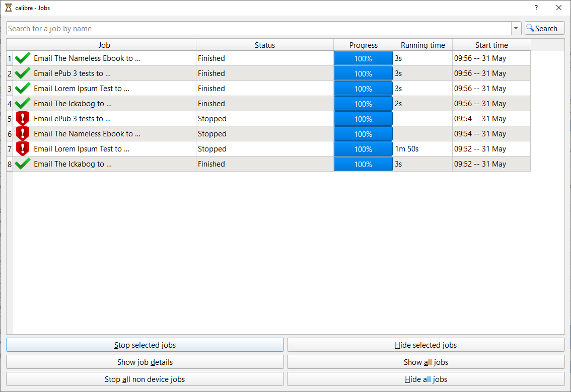The image size is (571, 392).
Task: Click the green checkmark icon in row 4
Action: point(23,103)
